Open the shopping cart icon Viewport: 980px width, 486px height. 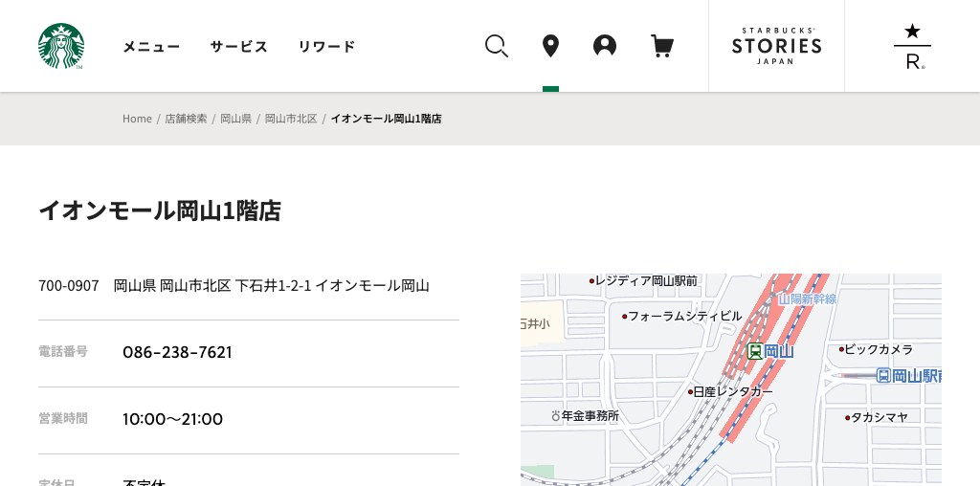pyautogui.click(x=662, y=46)
